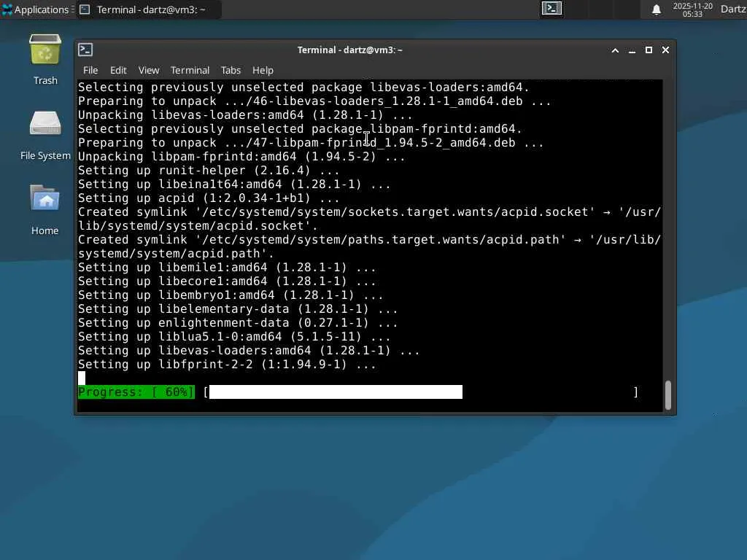Open the notification bell
Screen dimensions: 747x560
[656, 9]
